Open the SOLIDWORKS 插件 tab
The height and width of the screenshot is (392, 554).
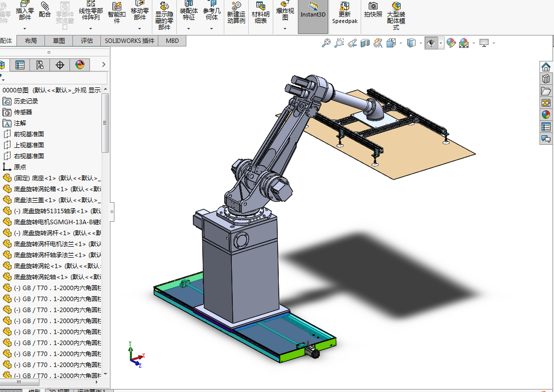(x=129, y=40)
